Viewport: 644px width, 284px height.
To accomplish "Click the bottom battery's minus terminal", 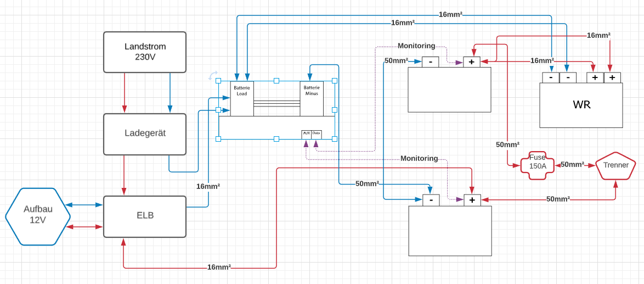I will pyautogui.click(x=431, y=201).
